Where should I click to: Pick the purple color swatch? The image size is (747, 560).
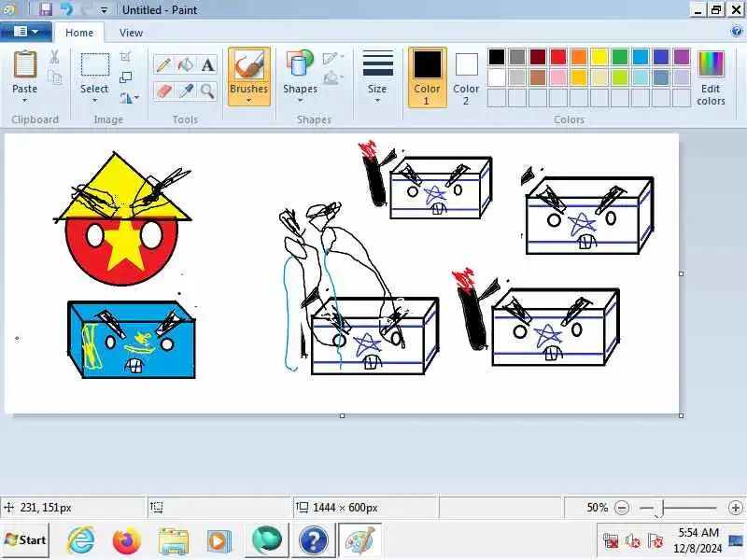[682, 57]
